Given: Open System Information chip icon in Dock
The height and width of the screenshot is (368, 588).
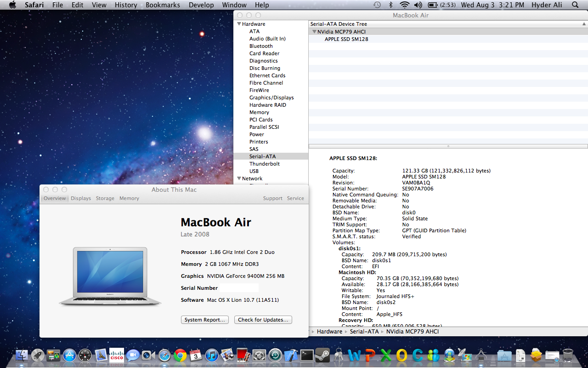Looking at the screenshot, I should point(481,355).
